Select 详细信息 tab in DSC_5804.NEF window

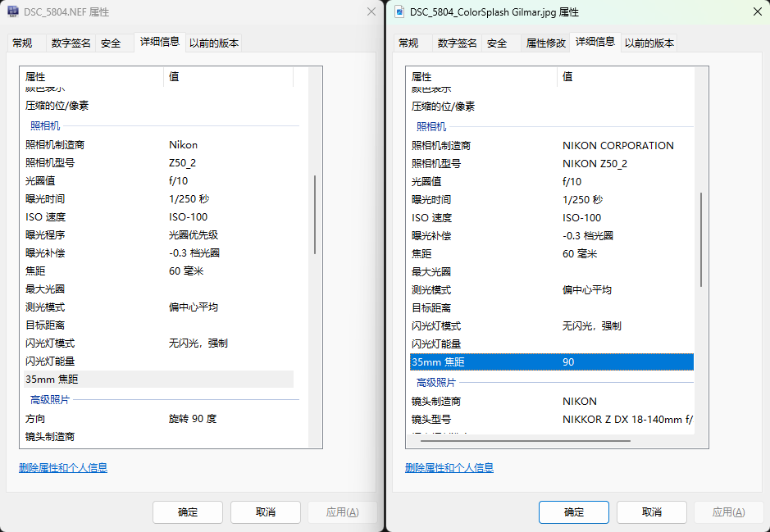[160, 42]
